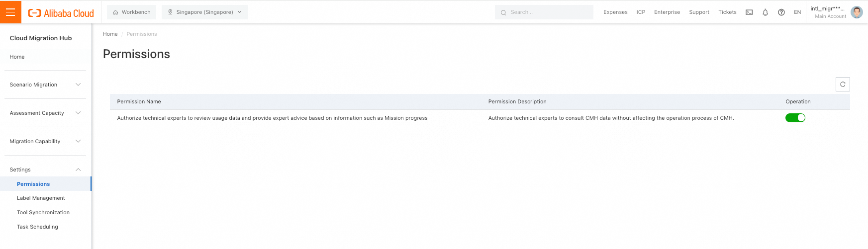The image size is (868, 249).
Task: Click into the top search field
Action: click(x=544, y=12)
